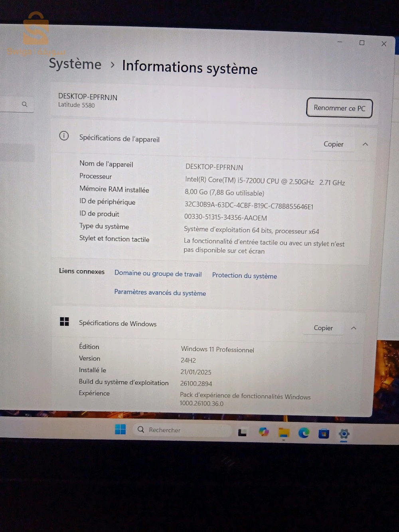
Task: Copy the Windows specifications section
Action: coord(323,328)
